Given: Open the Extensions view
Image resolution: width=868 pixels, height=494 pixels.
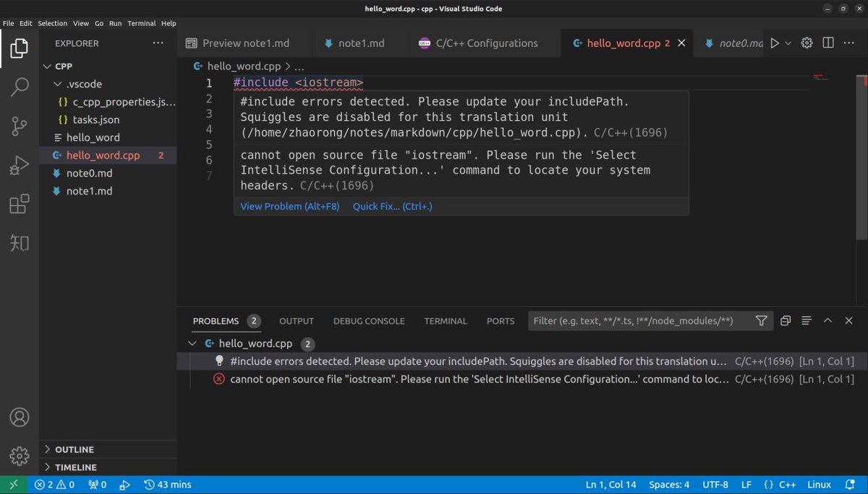Looking at the screenshot, I should (20, 205).
